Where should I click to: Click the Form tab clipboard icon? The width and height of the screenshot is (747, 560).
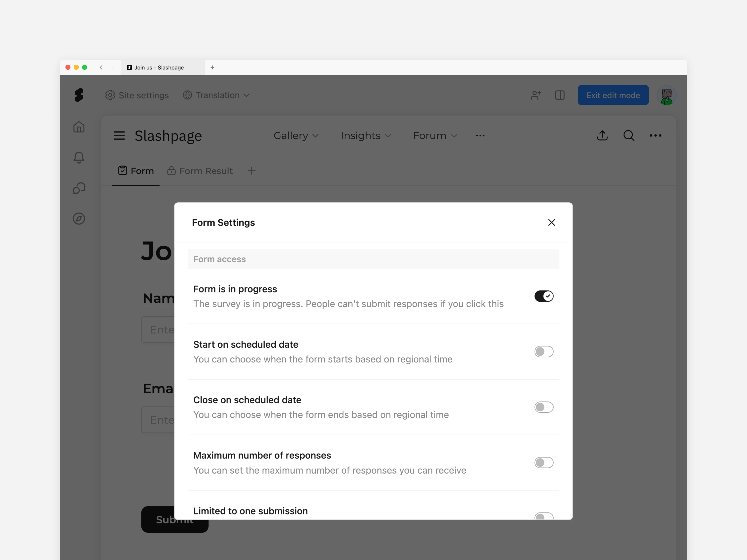pyautogui.click(x=123, y=170)
